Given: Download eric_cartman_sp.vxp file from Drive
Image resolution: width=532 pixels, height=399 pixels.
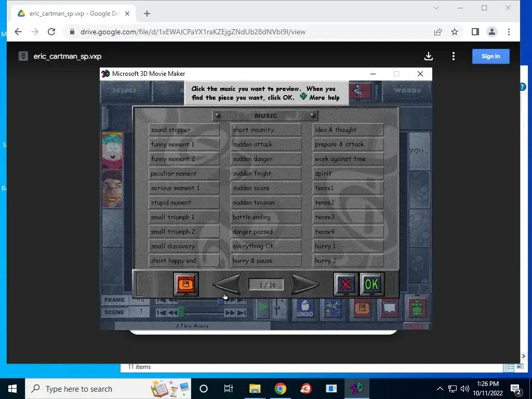Looking at the screenshot, I should pyautogui.click(x=429, y=56).
